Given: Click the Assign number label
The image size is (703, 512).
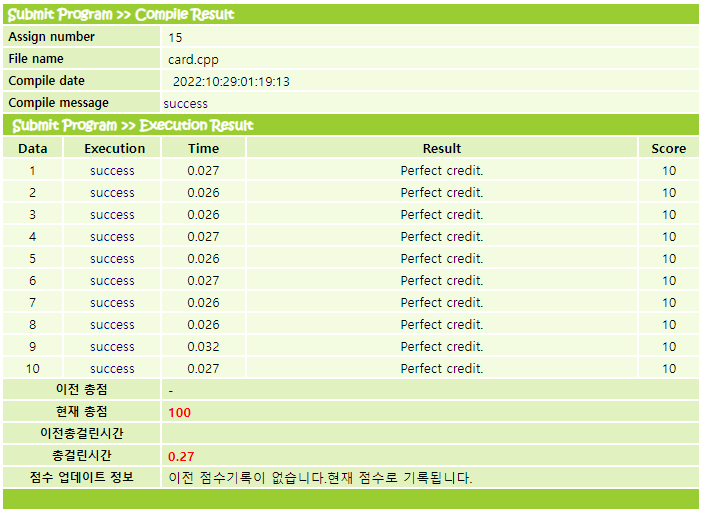Looking at the screenshot, I should (x=52, y=37).
